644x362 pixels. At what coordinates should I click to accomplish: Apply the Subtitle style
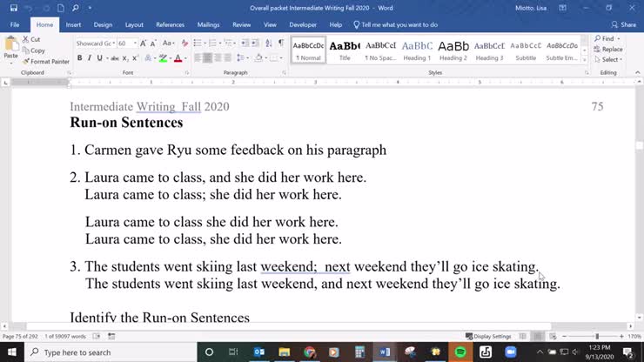pyautogui.click(x=526, y=50)
